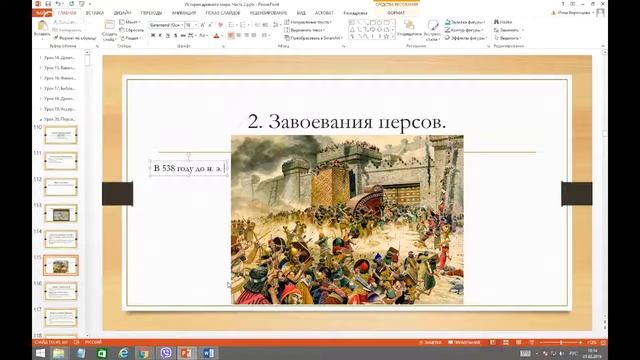Image resolution: width=640 pixels, height=360 pixels.
Task: Open the Review (РЕЦЕНЗИРОВАНИЕ) ribbon tab
Action: coord(268,13)
